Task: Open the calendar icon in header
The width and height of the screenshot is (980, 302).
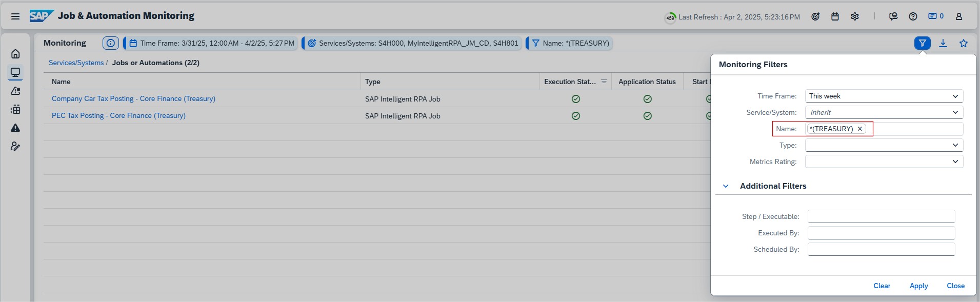Action: [x=835, y=16]
